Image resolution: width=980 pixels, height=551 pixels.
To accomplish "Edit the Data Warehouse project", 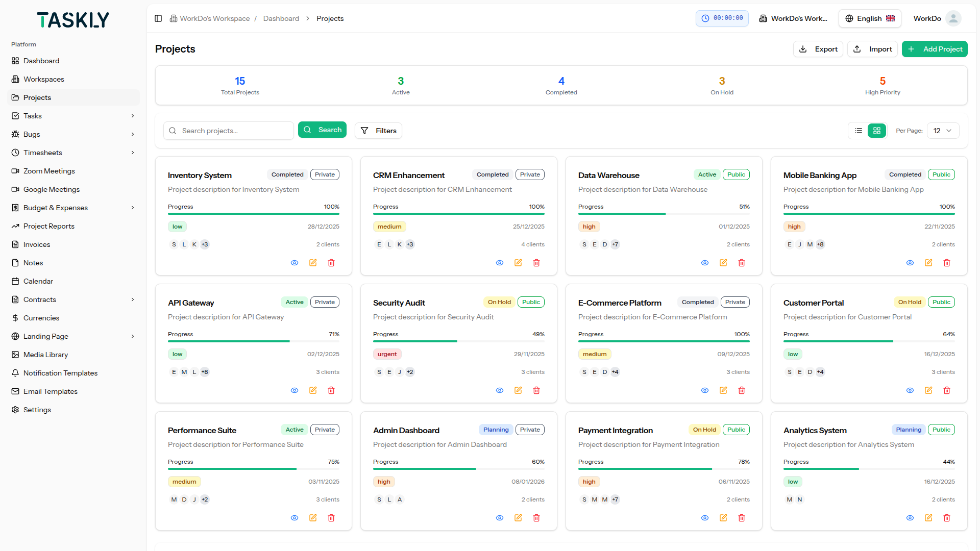I will [723, 263].
